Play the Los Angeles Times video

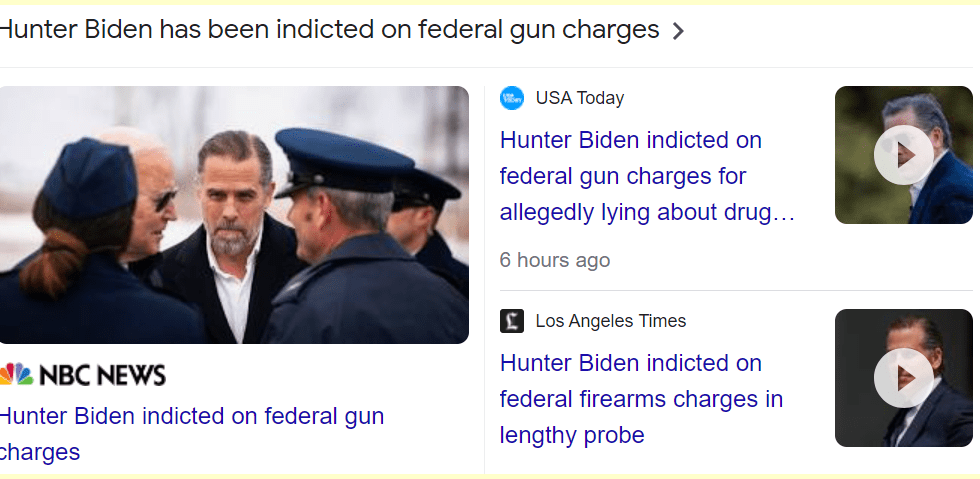pyautogui.click(x=903, y=378)
